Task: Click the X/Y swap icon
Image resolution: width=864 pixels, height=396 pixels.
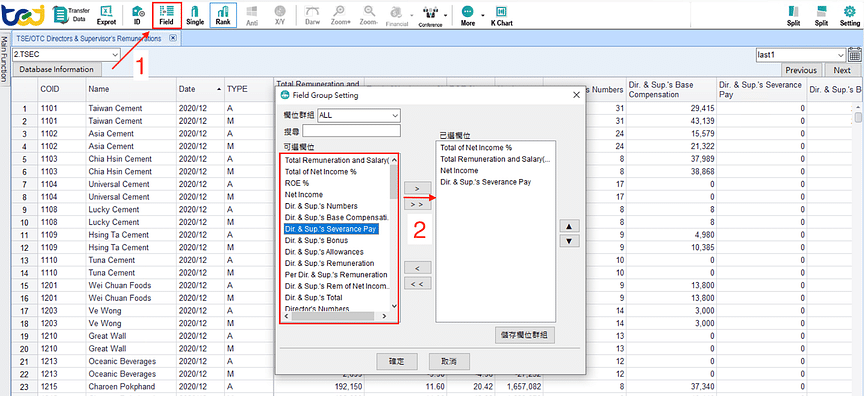Action: 280,15
